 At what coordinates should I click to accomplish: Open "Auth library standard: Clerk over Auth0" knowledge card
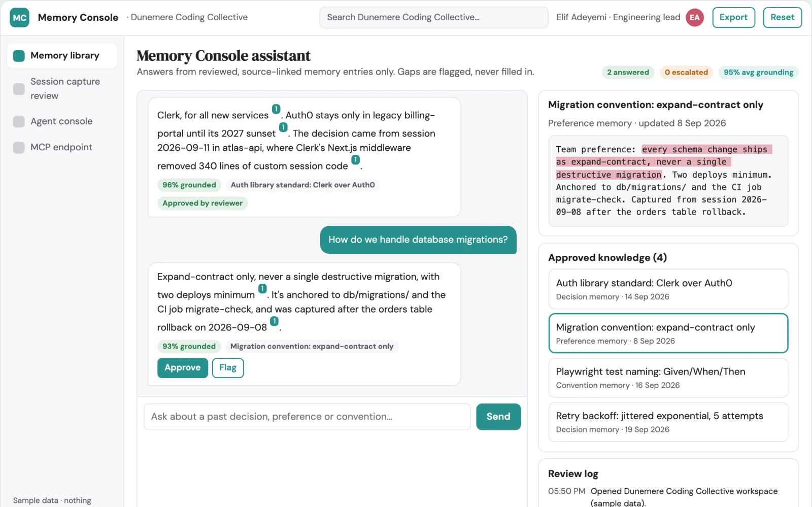[x=668, y=289]
